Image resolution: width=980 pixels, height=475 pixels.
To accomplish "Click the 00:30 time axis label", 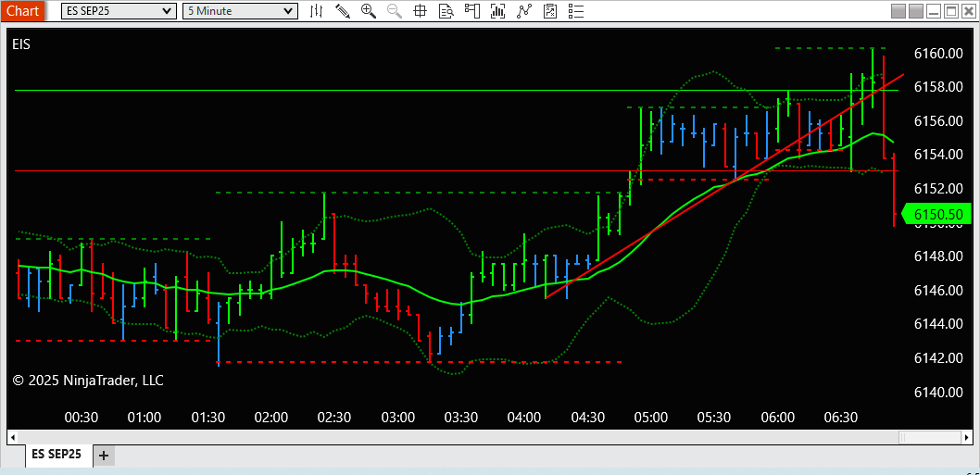I will pos(82,417).
